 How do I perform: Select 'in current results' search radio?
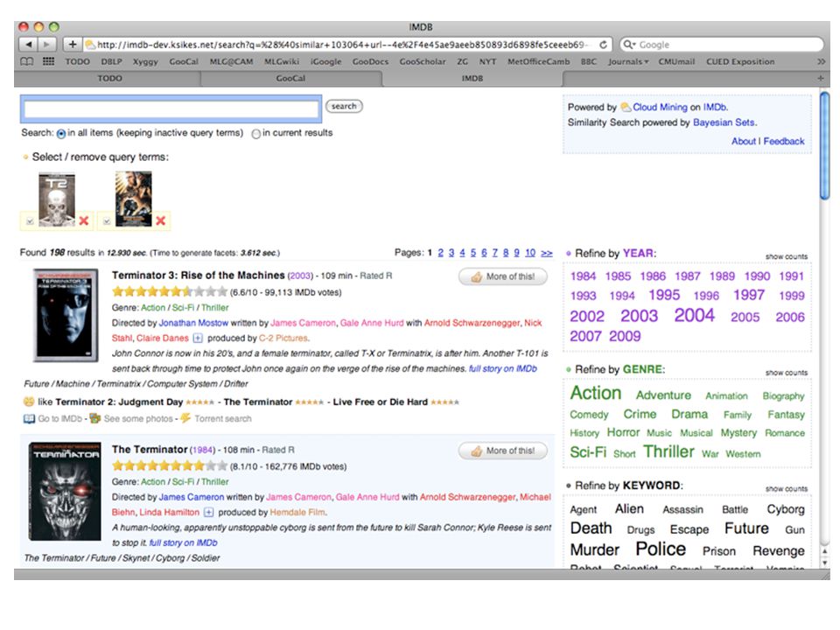click(x=256, y=133)
